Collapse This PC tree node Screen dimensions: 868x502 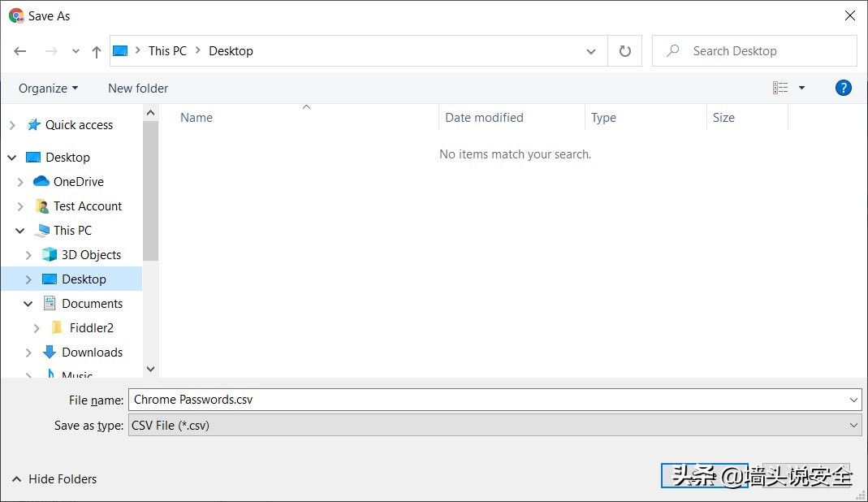coord(20,231)
